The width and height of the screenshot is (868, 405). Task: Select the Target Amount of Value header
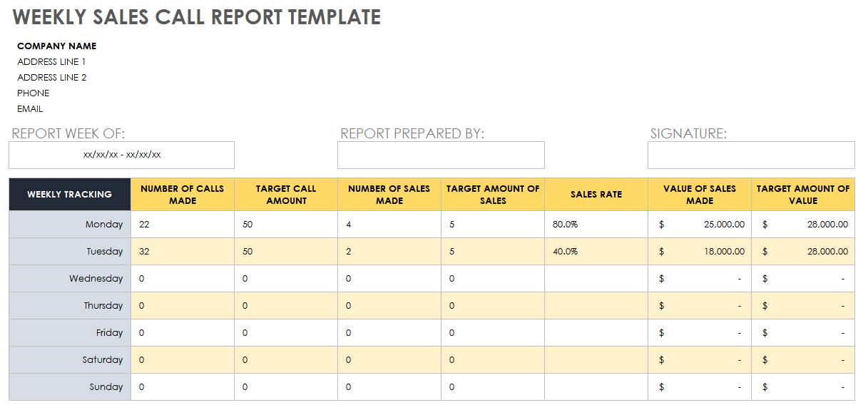(x=803, y=195)
